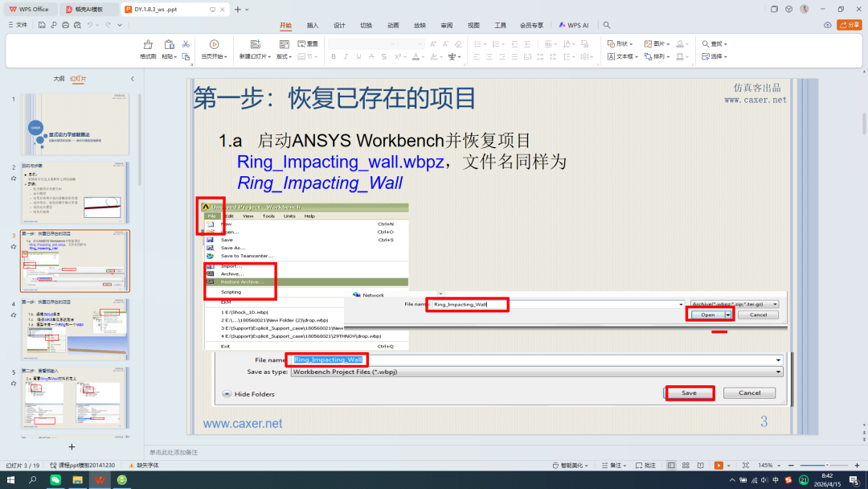The width and height of the screenshot is (868, 489).
Task: Start slideshow from current slide (当页开始)
Action: coord(215,49)
